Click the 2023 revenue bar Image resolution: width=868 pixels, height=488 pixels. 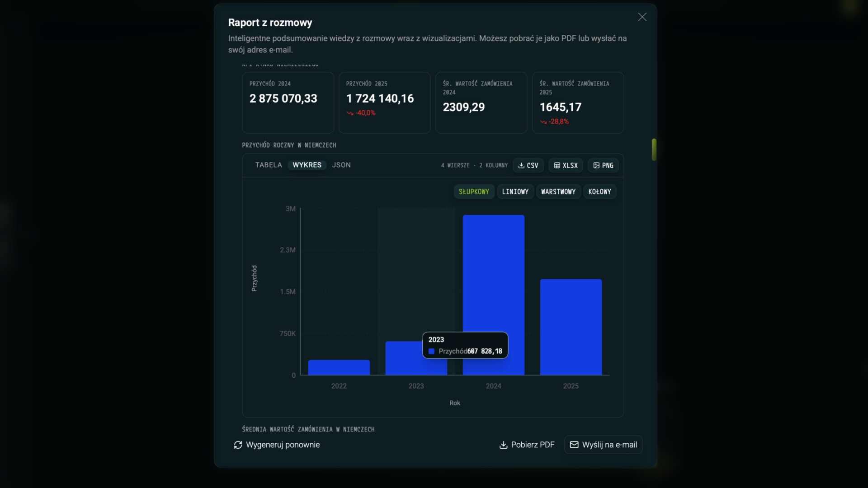point(403,358)
